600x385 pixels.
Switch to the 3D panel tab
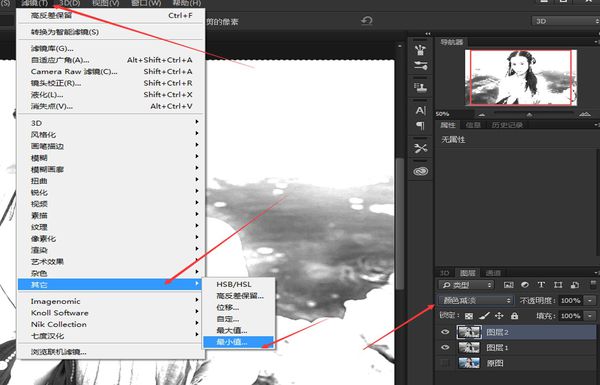click(x=445, y=273)
